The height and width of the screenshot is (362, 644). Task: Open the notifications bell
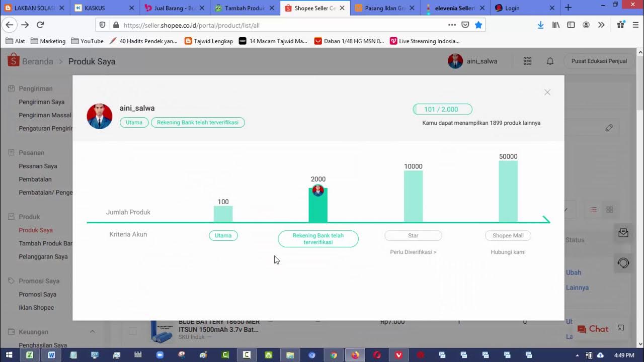click(x=550, y=61)
